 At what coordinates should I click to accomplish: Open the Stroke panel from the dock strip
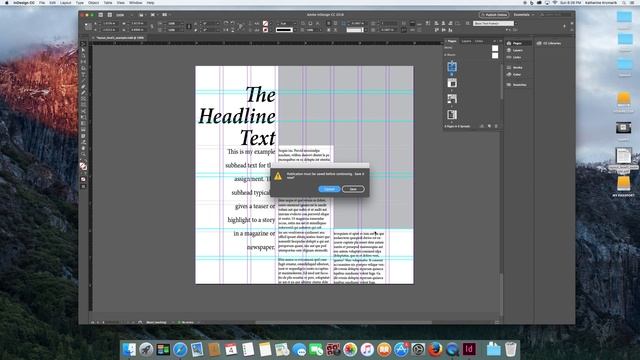coord(516,67)
